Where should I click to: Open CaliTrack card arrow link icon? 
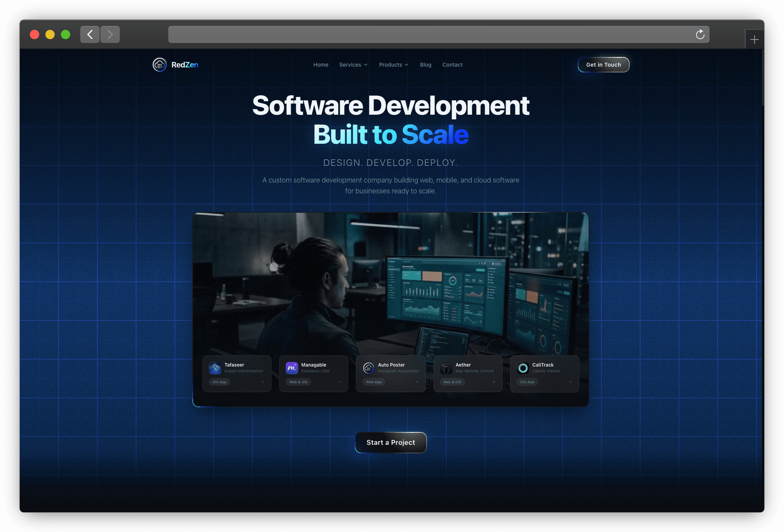click(570, 382)
